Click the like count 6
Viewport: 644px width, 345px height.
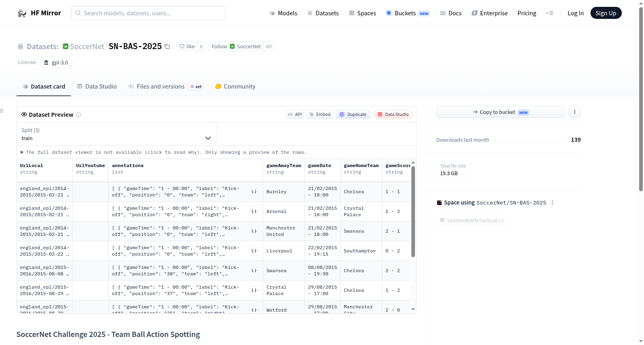click(x=201, y=47)
